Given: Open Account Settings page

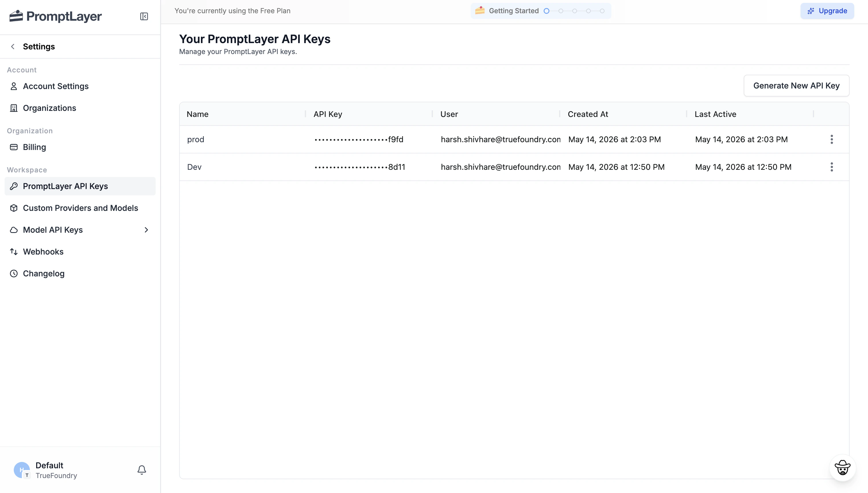Looking at the screenshot, I should (80, 86).
